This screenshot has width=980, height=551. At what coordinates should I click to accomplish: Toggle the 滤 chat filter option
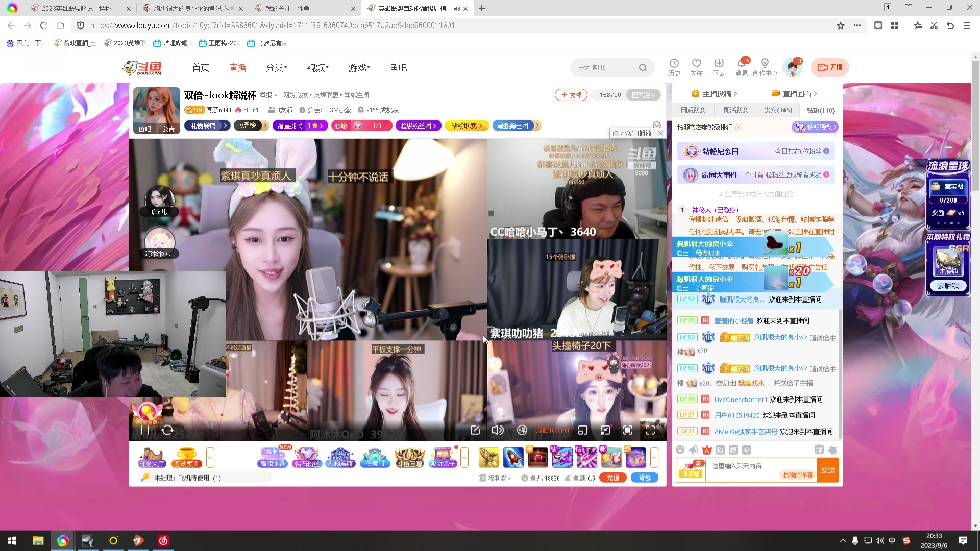pyautogui.click(x=819, y=449)
